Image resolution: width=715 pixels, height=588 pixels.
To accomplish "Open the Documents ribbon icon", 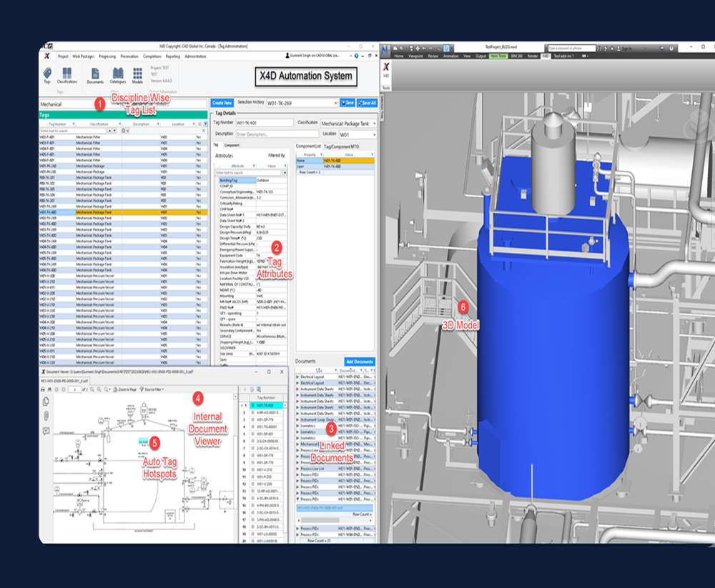I will pyautogui.click(x=95, y=75).
